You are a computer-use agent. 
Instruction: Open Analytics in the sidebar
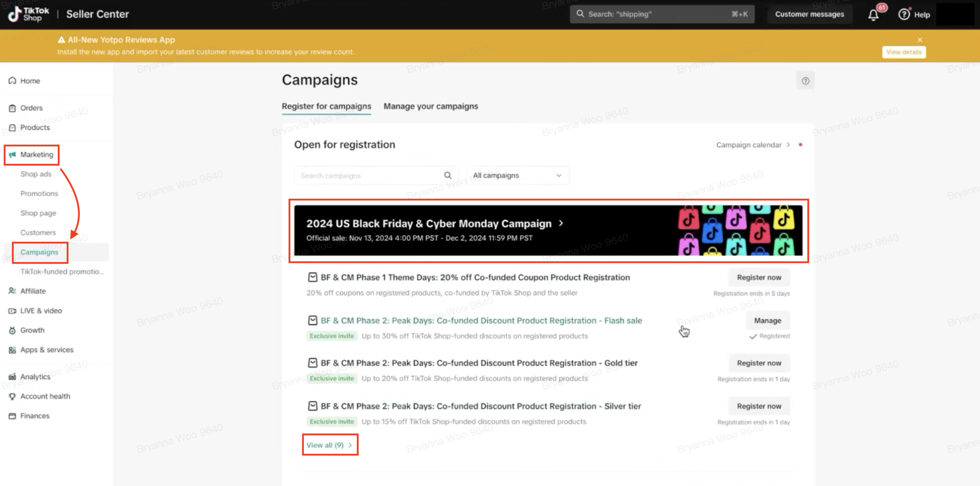35,377
